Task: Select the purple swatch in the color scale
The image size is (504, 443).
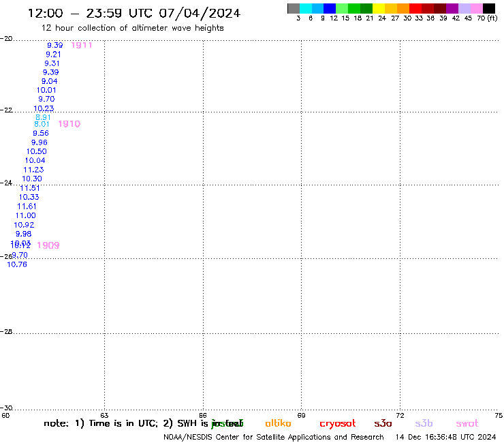Action: click(452, 8)
